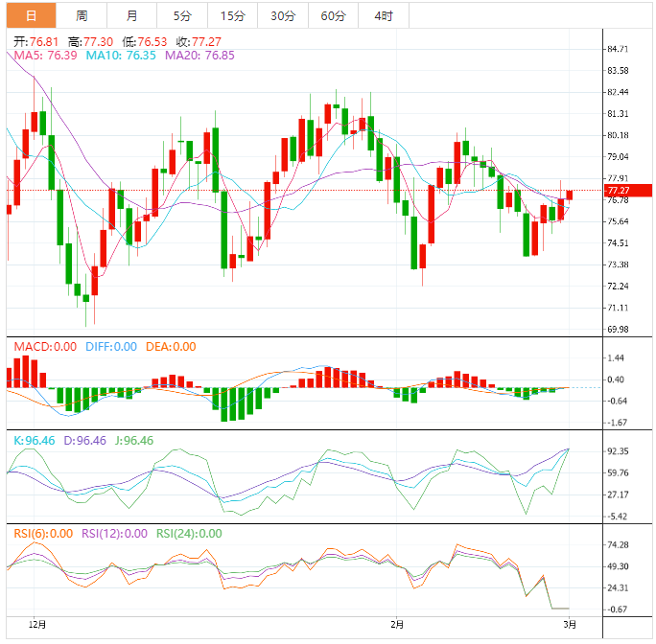Click the K:96.46 KDJ label
The height and width of the screenshot is (644, 656).
pyautogui.click(x=35, y=441)
